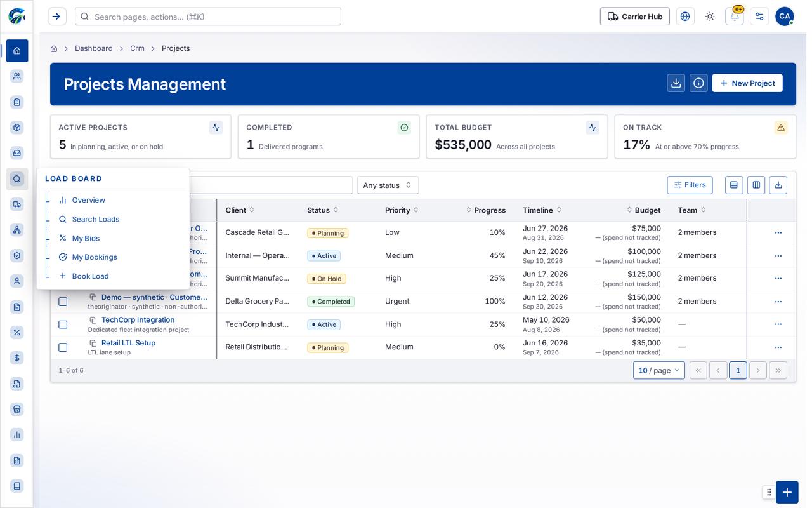
Task: Open the truck icon in the left sidebar
Action: [17, 204]
